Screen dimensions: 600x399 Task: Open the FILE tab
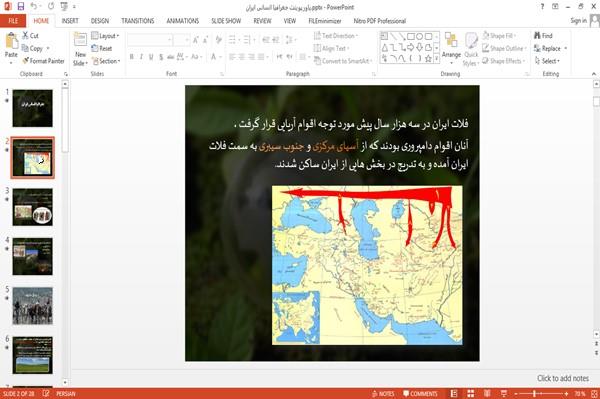click(13, 21)
